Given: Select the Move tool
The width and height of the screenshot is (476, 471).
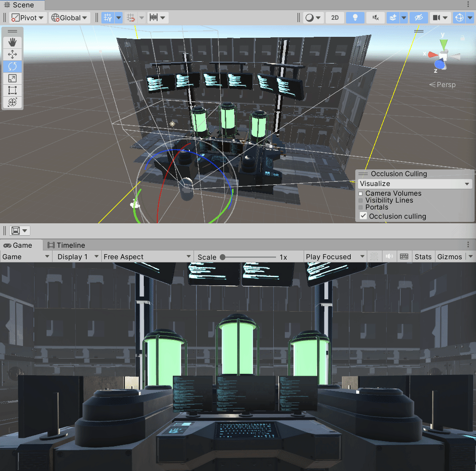Looking at the screenshot, I should coord(12,54).
